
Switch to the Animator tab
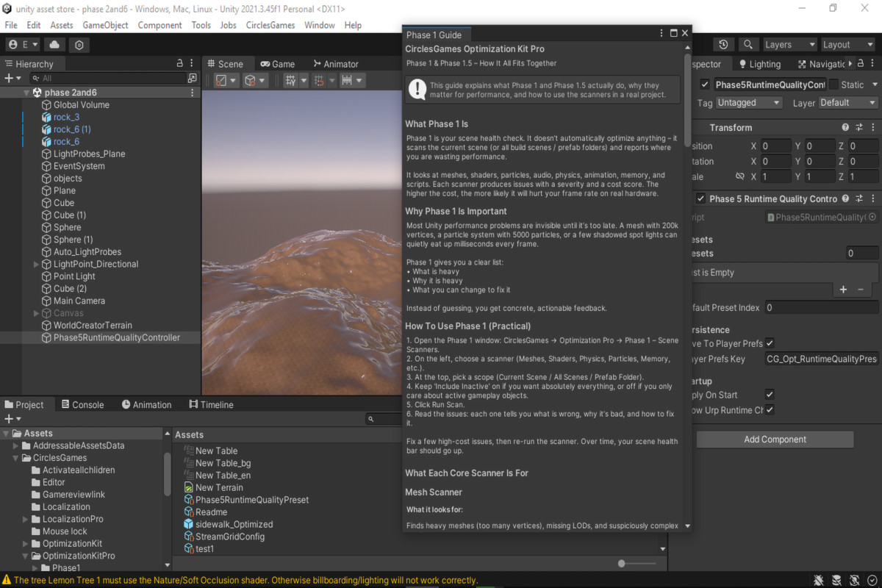pos(336,64)
